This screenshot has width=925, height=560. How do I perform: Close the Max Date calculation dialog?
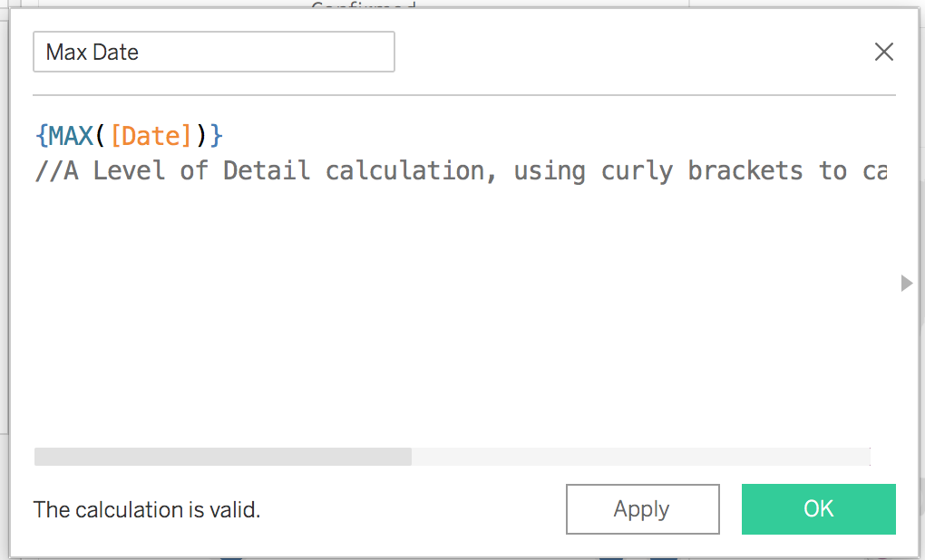point(883,52)
